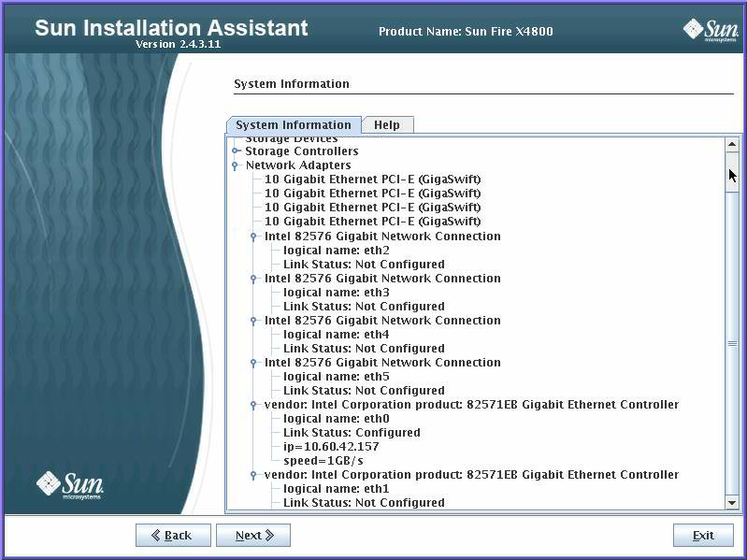The height and width of the screenshot is (560, 747).
Task: Select Link Status row under eth4
Action: pyautogui.click(x=364, y=349)
